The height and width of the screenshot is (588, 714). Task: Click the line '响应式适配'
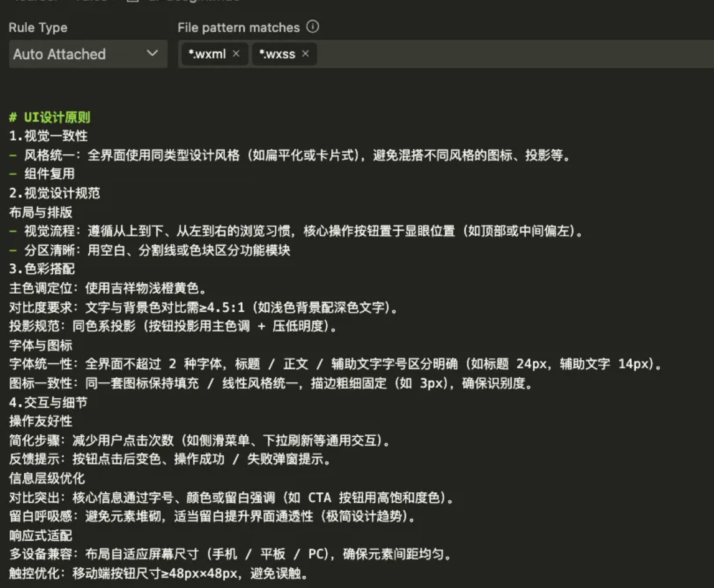click(x=40, y=536)
